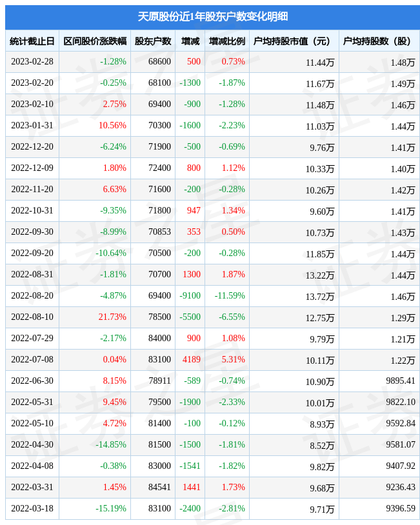Select the 统计截止日 column header
This screenshot has width=420, height=525.
click(x=32, y=41)
